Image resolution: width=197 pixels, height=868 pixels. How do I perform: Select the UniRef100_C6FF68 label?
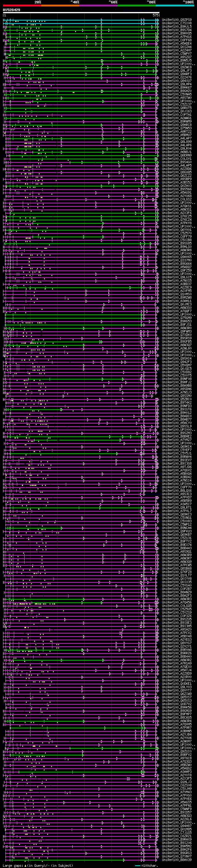click(177, 40)
